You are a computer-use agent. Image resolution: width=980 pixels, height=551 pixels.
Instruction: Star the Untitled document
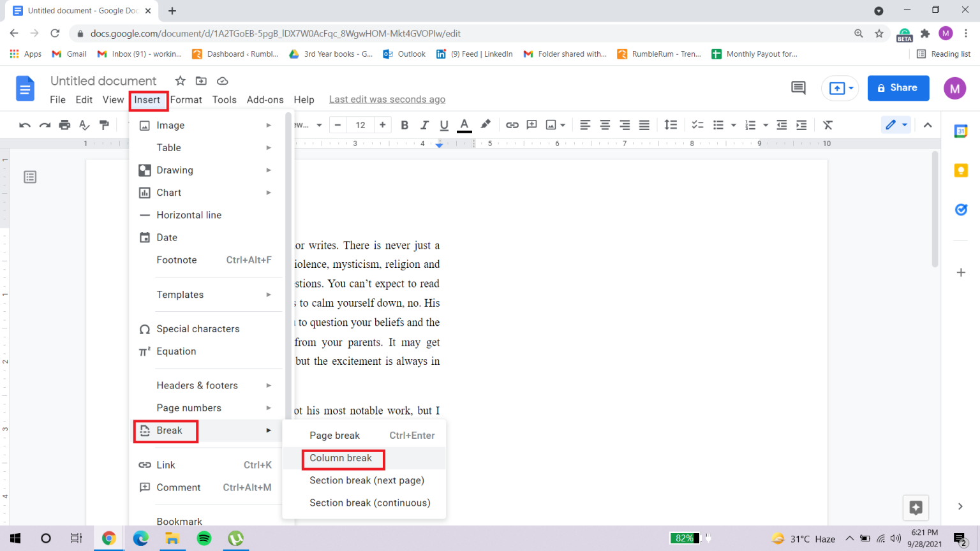[179, 81]
